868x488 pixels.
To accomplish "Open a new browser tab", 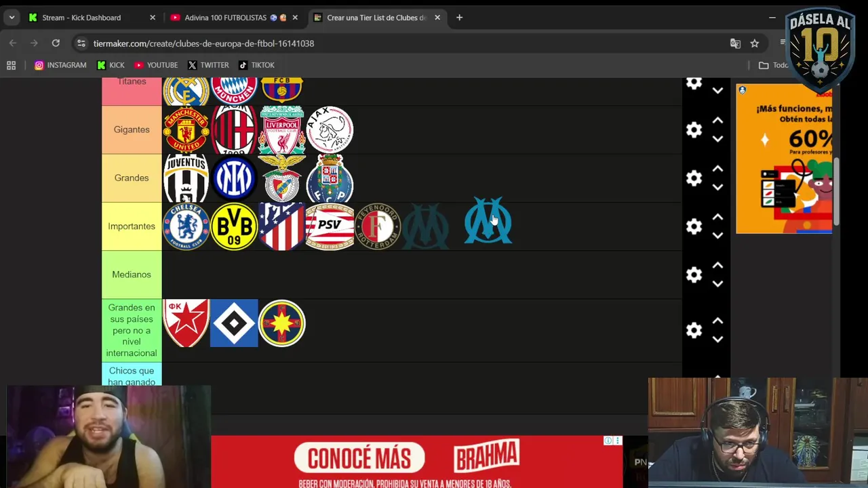I will [x=459, y=18].
